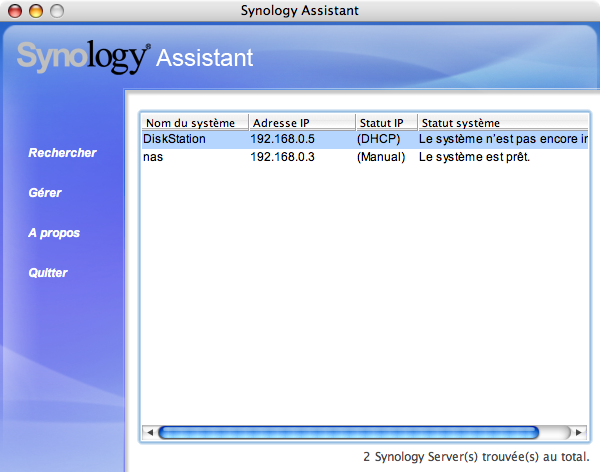Click the Statut système column header
This screenshot has width=600, height=472.
point(503,123)
